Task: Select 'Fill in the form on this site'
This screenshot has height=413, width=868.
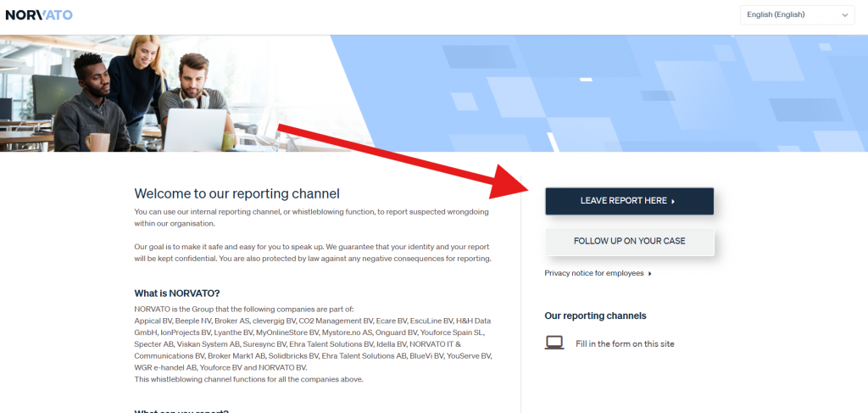Action: [x=625, y=343]
